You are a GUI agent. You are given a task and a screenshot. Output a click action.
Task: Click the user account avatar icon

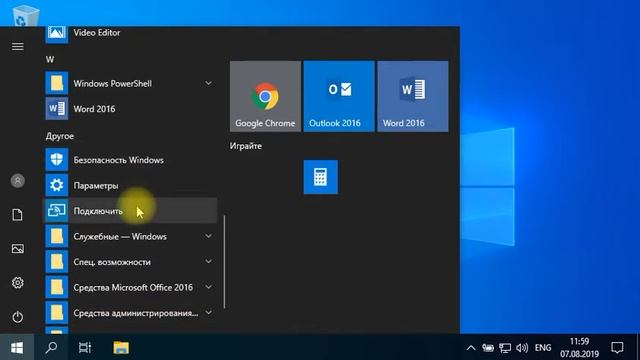[18, 181]
